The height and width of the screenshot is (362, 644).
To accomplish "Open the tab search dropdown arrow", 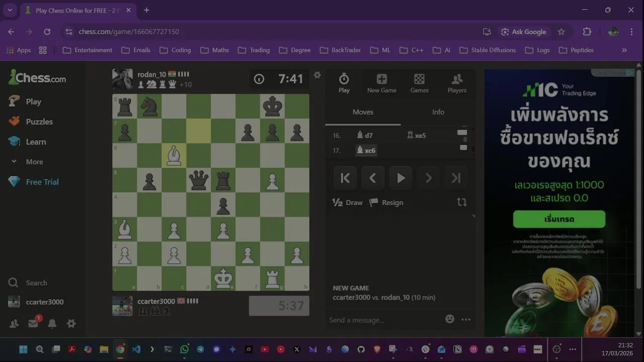I will click(10, 10).
